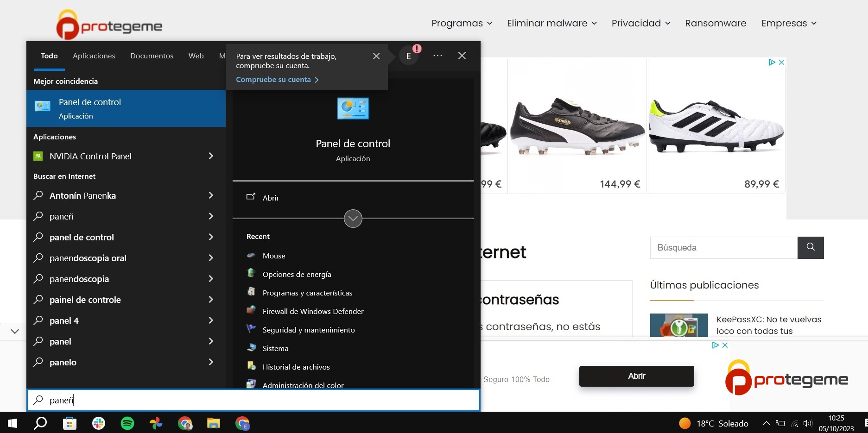Expand Antonín Panenka suggestion arrow

(211, 195)
